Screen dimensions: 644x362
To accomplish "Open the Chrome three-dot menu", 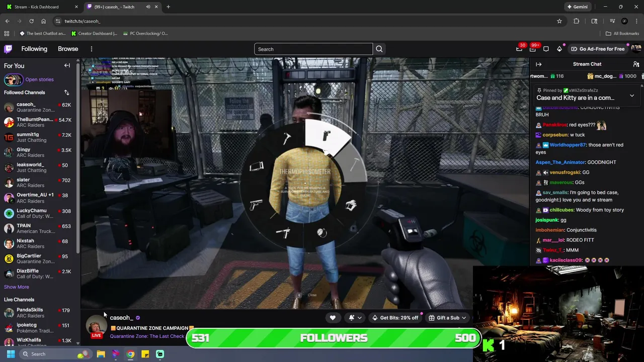I will click(636, 21).
